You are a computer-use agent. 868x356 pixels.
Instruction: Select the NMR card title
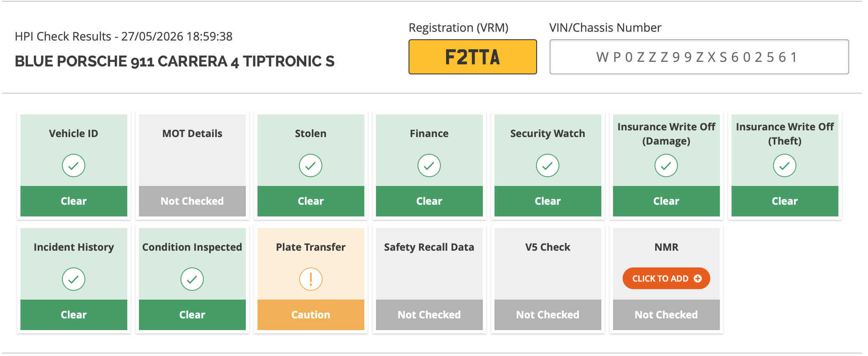[666, 247]
